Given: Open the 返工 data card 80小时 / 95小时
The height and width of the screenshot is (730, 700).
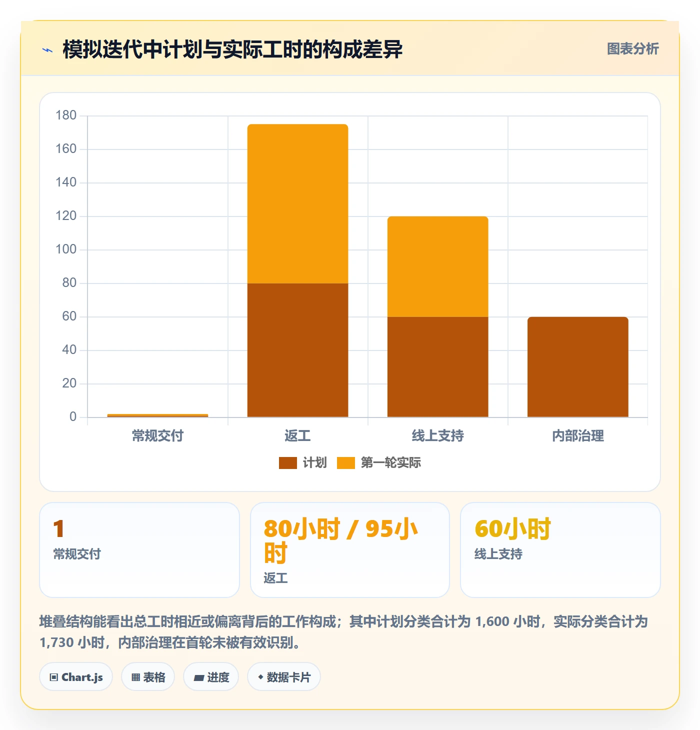Looking at the screenshot, I should pos(350,550).
